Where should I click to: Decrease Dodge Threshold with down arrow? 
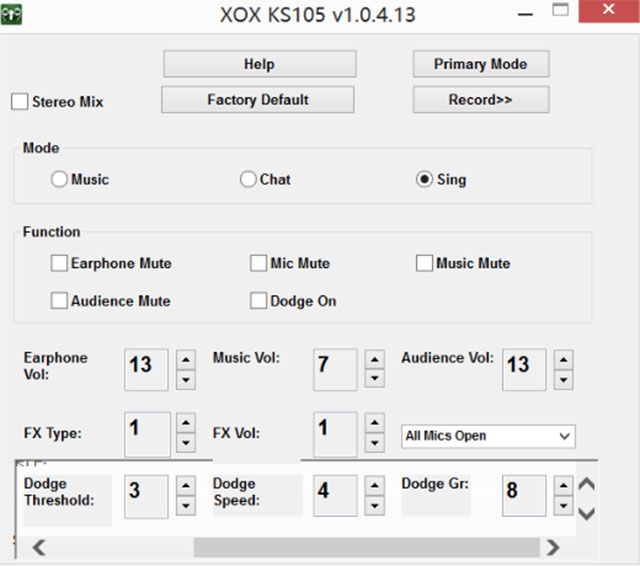[186, 506]
